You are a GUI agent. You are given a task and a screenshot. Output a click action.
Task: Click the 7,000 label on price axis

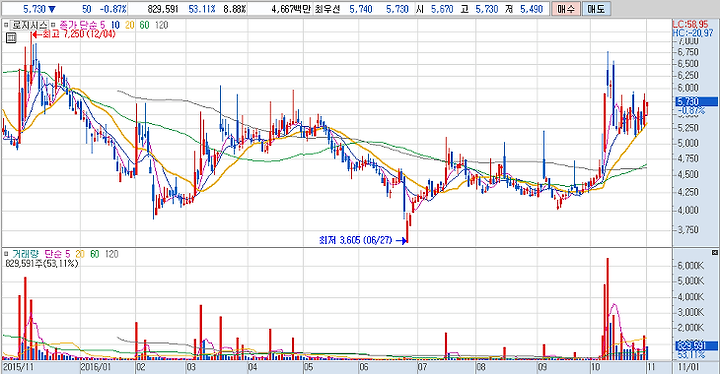(x=688, y=41)
